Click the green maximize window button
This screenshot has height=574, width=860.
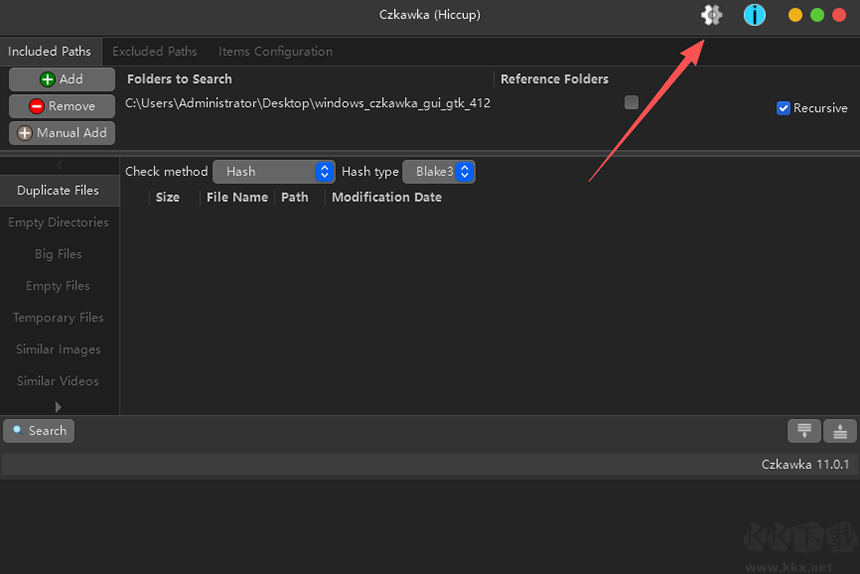(817, 15)
